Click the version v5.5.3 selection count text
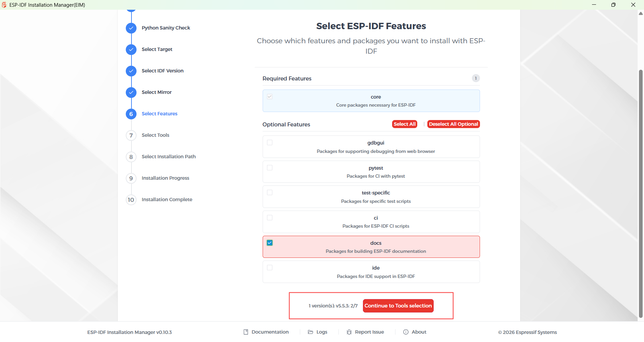This screenshot has width=644, height=342. point(333,306)
